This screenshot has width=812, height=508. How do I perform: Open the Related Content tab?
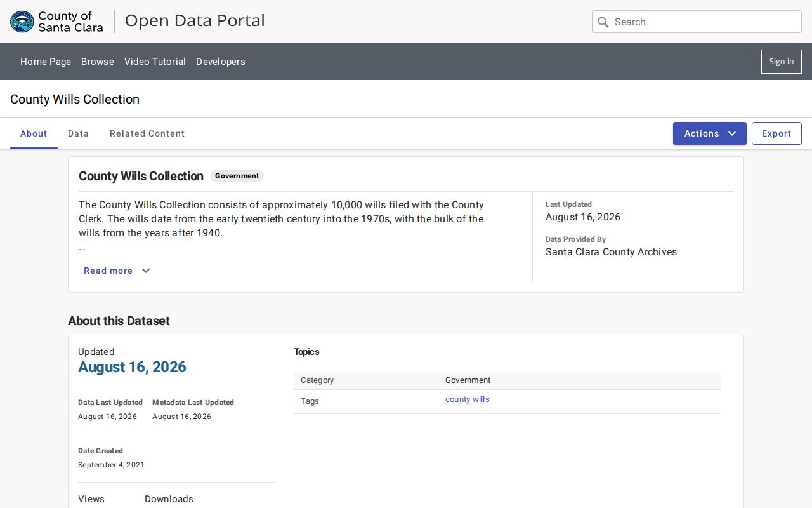pyautogui.click(x=147, y=133)
